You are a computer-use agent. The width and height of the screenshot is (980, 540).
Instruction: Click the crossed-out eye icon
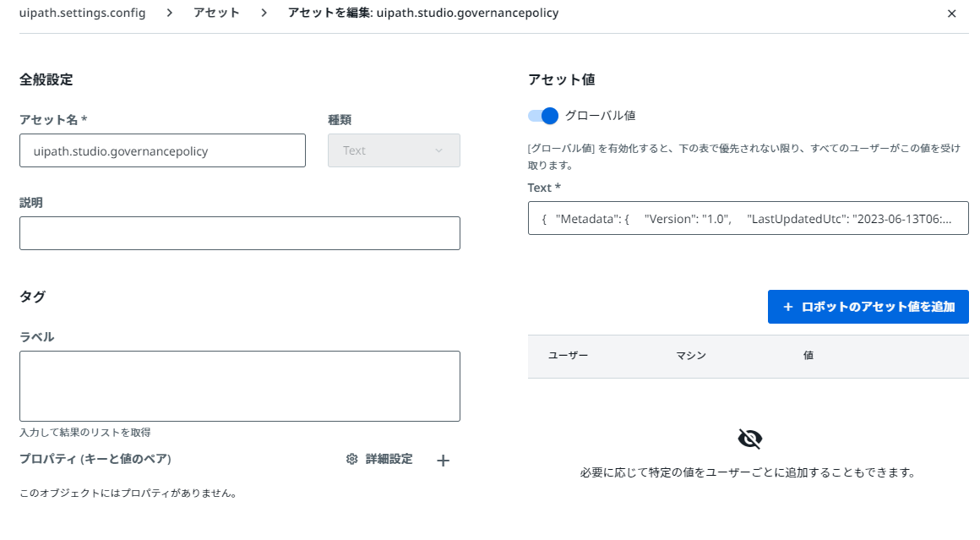click(x=749, y=439)
